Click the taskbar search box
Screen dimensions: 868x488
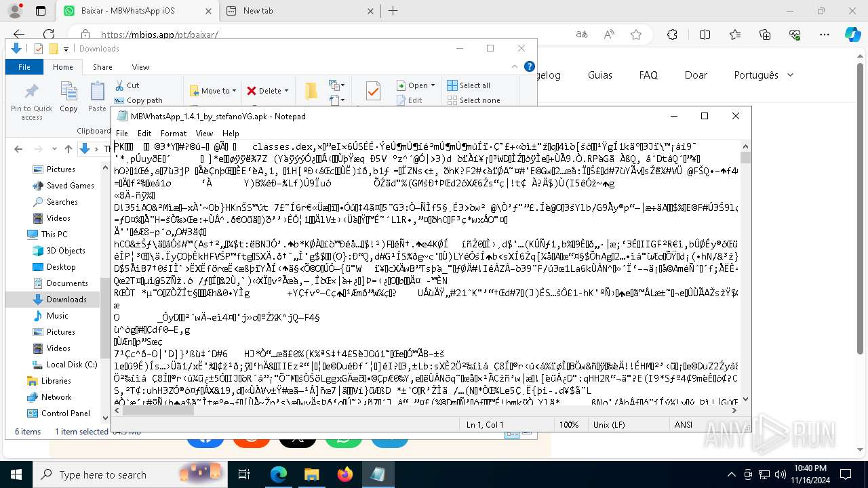(x=130, y=474)
